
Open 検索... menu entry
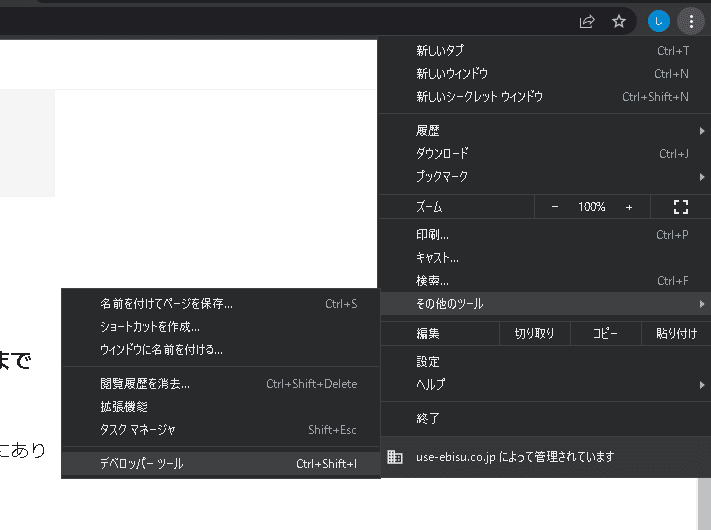pyautogui.click(x=544, y=281)
